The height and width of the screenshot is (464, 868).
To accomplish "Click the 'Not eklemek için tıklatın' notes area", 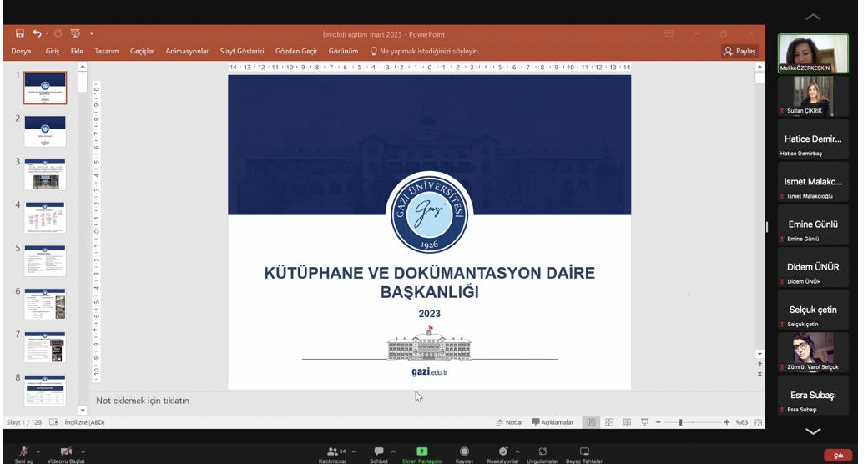I will tap(143, 401).
